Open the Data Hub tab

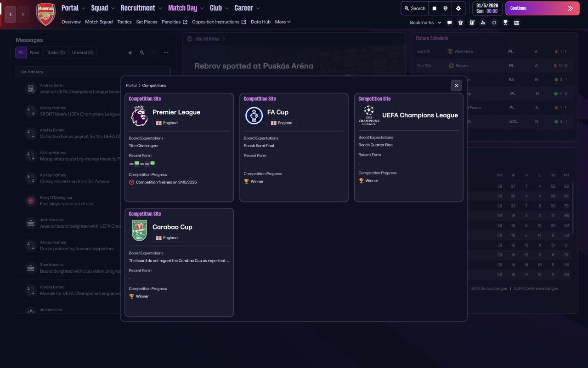(261, 22)
